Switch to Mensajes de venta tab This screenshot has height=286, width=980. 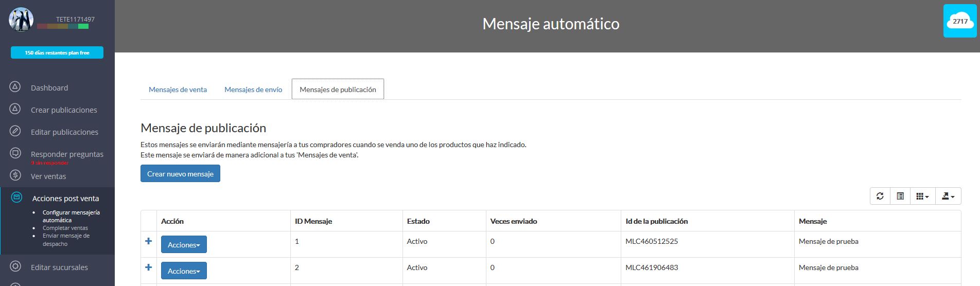[x=178, y=90]
